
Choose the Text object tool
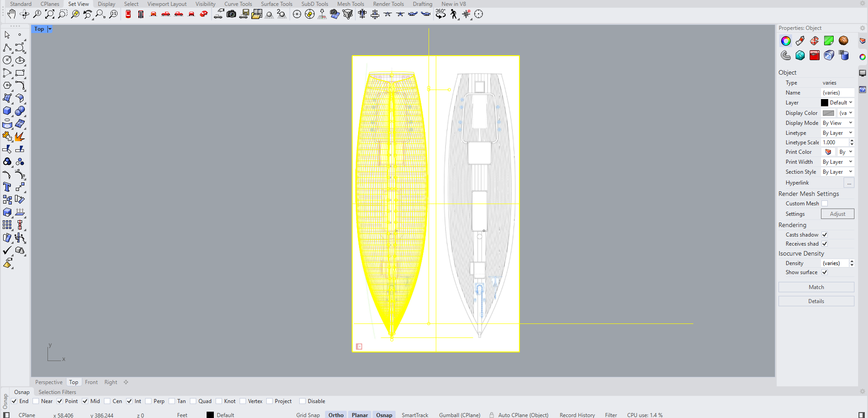(x=7, y=187)
